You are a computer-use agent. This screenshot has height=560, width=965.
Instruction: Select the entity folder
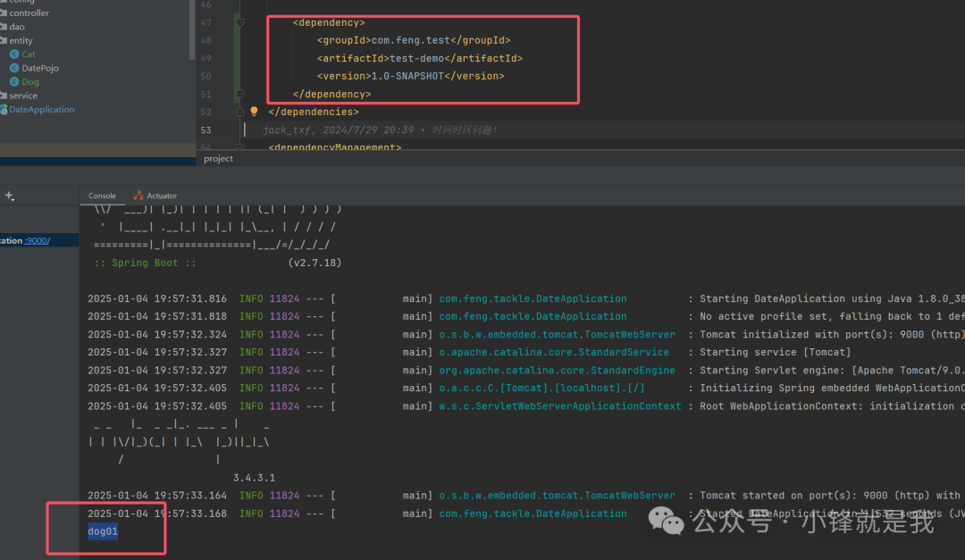[21, 40]
